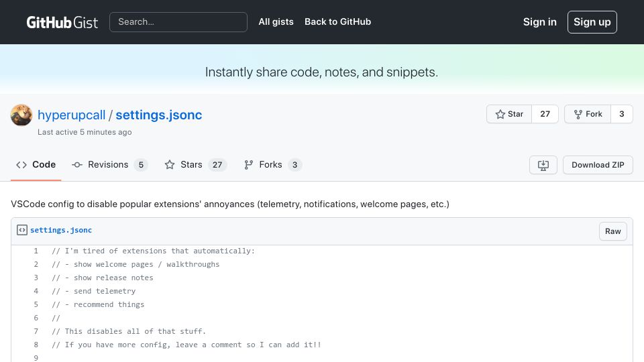
Task: Star this gist with the Star button
Action: pyautogui.click(x=509, y=114)
